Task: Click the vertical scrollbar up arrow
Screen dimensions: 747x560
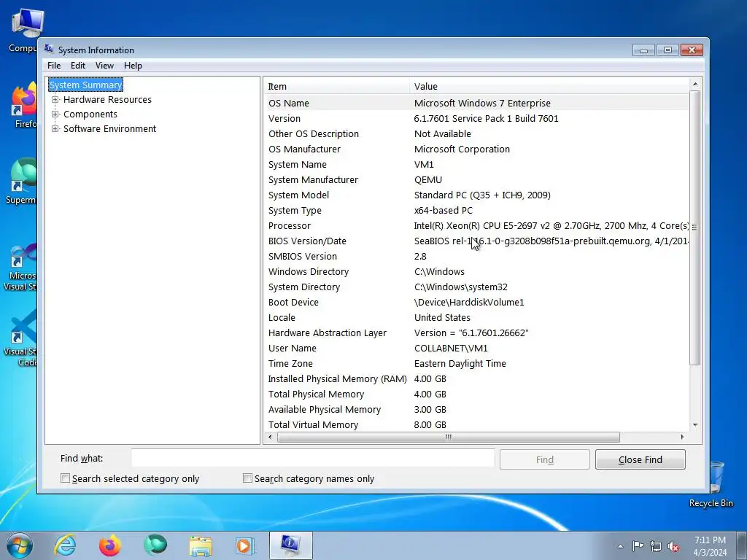Action: [695, 84]
